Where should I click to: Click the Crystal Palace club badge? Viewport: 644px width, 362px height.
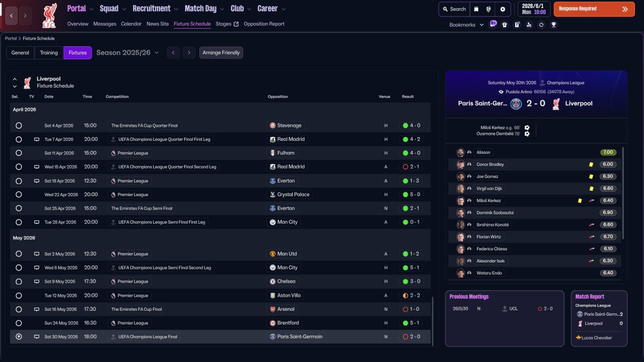272,195
